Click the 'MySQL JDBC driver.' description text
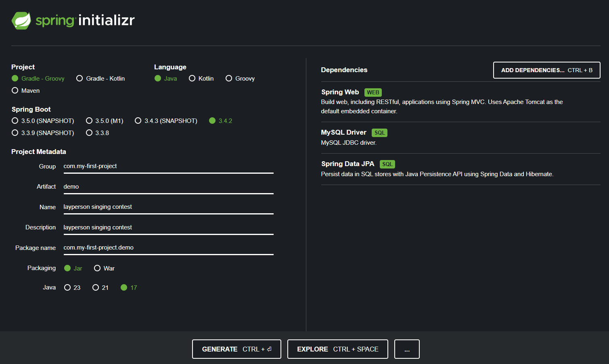The width and height of the screenshot is (609, 364). click(349, 143)
